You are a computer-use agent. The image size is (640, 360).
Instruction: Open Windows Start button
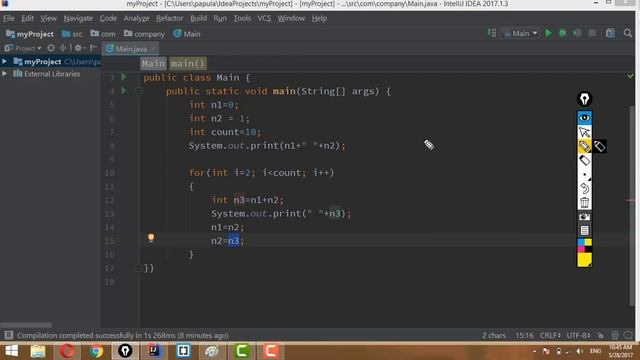click(11, 351)
